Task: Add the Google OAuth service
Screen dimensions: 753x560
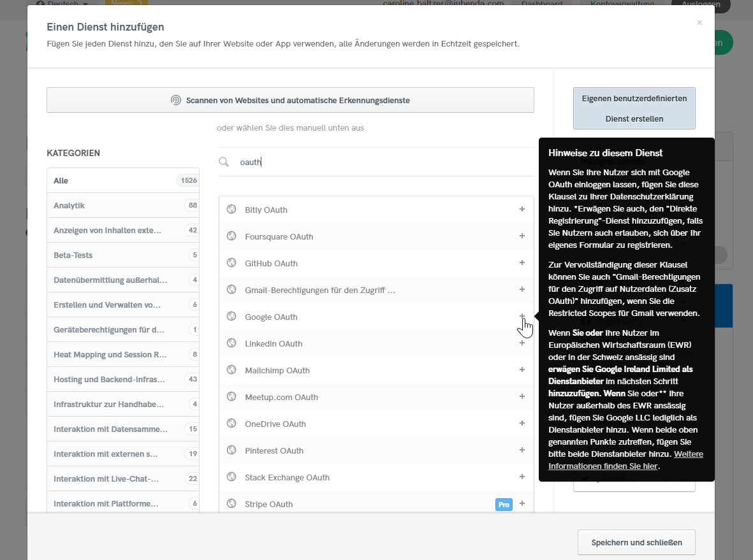Action: coord(522,317)
